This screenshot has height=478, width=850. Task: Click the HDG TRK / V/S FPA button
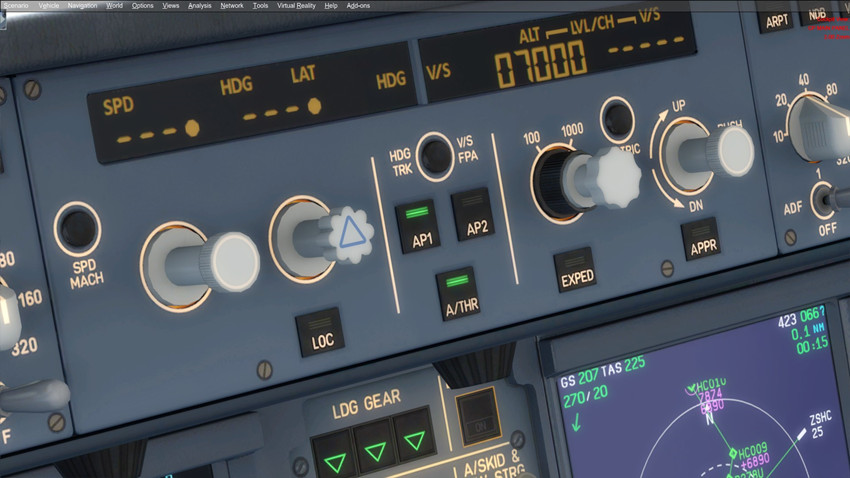pyautogui.click(x=434, y=155)
